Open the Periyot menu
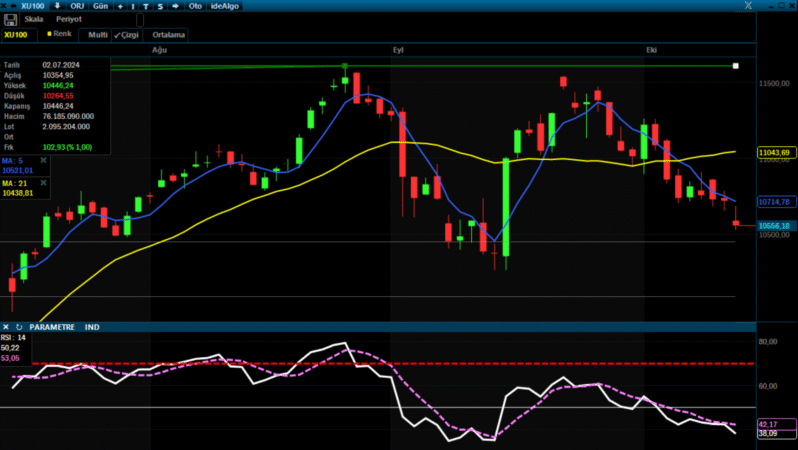Viewport: 798px width, 450px height. (x=69, y=19)
